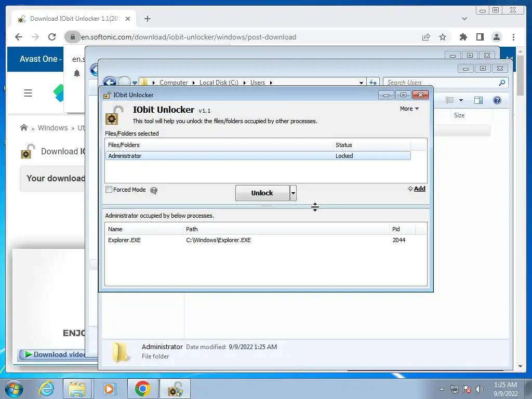The width and height of the screenshot is (532, 399).
Task: Click the search magnifier icon in Explorer
Action: pos(502,83)
